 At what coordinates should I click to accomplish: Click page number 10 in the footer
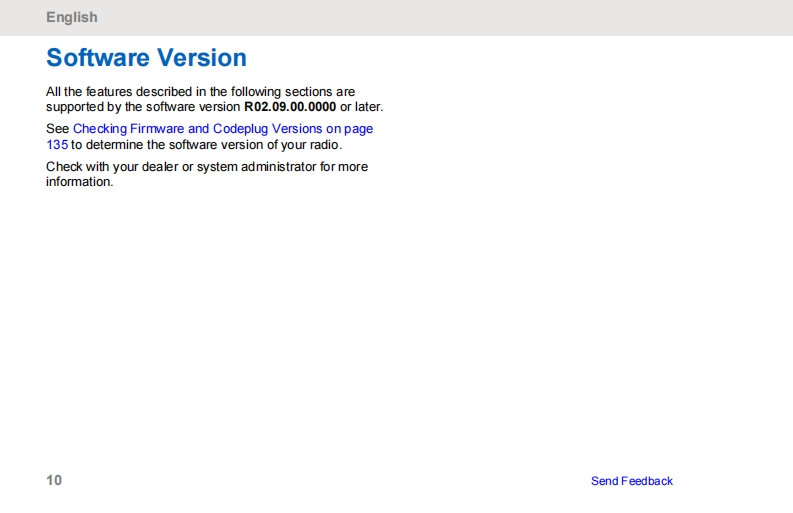coord(54,480)
